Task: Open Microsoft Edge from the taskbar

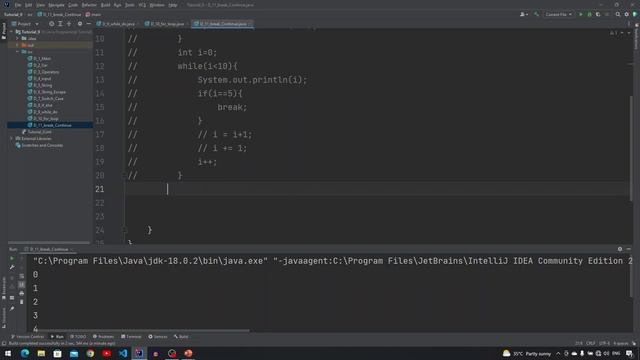Action: coord(25,353)
